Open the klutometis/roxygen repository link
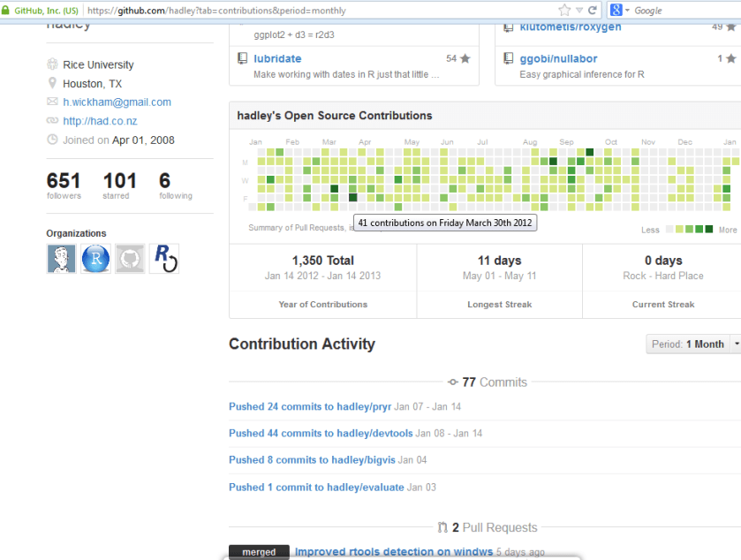This screenshot has width=741, height=560. pyautogui.click(x=570, y=27)
